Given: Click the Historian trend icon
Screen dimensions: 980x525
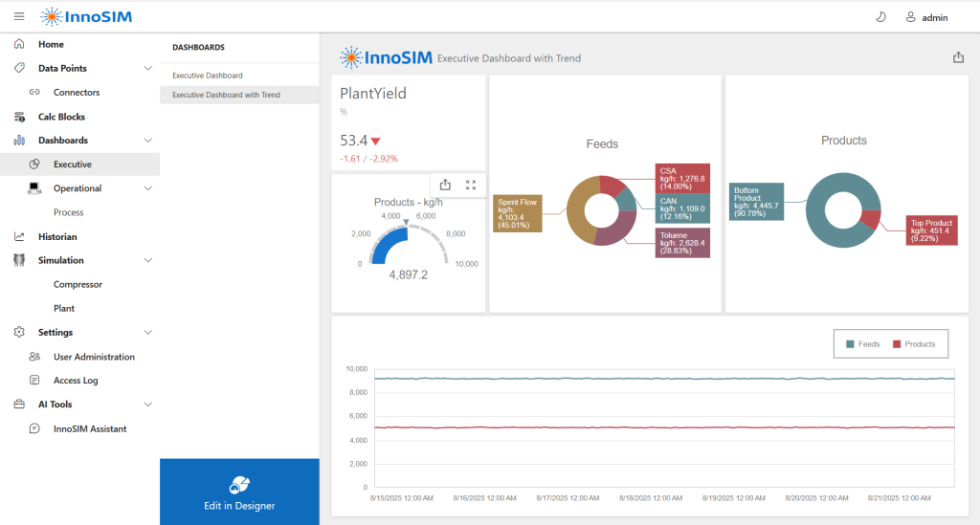Looking at the screenshot, I should (19, 236).
